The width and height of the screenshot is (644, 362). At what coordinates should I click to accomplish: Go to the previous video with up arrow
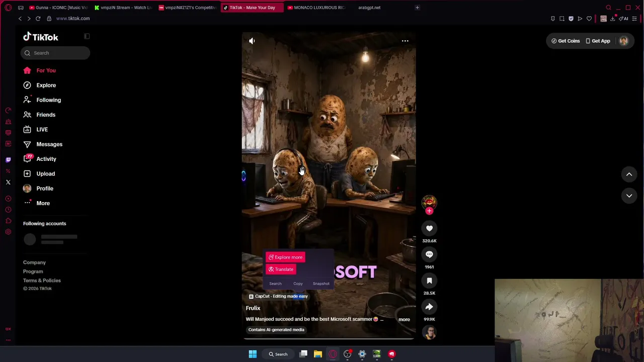click(629, 174)
